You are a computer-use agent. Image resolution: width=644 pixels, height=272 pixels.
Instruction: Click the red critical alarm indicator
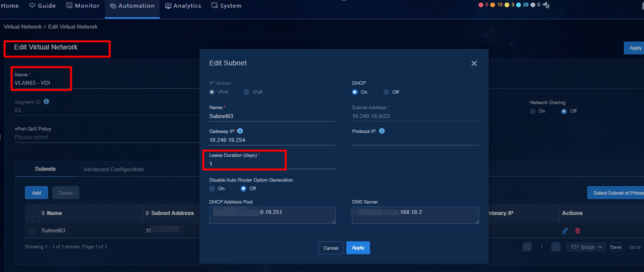click(481, 5)
